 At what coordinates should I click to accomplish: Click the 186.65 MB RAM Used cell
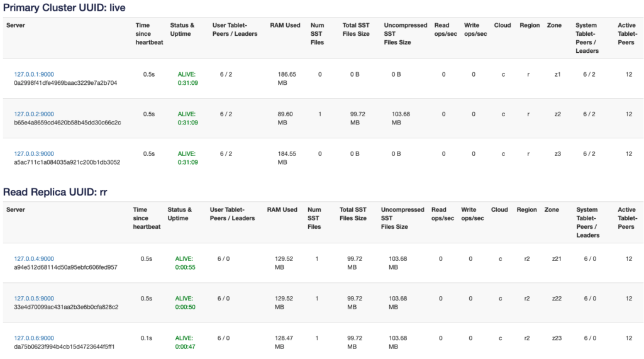tap(286, 79)
